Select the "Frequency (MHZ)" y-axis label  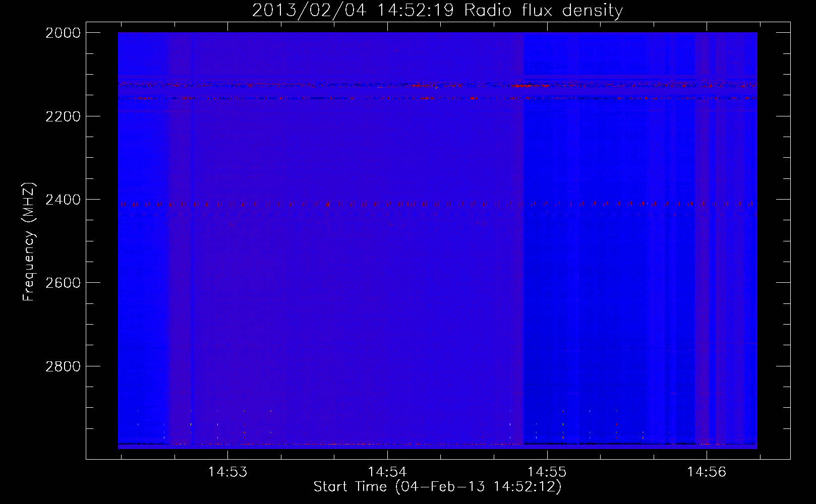(29, 242)
